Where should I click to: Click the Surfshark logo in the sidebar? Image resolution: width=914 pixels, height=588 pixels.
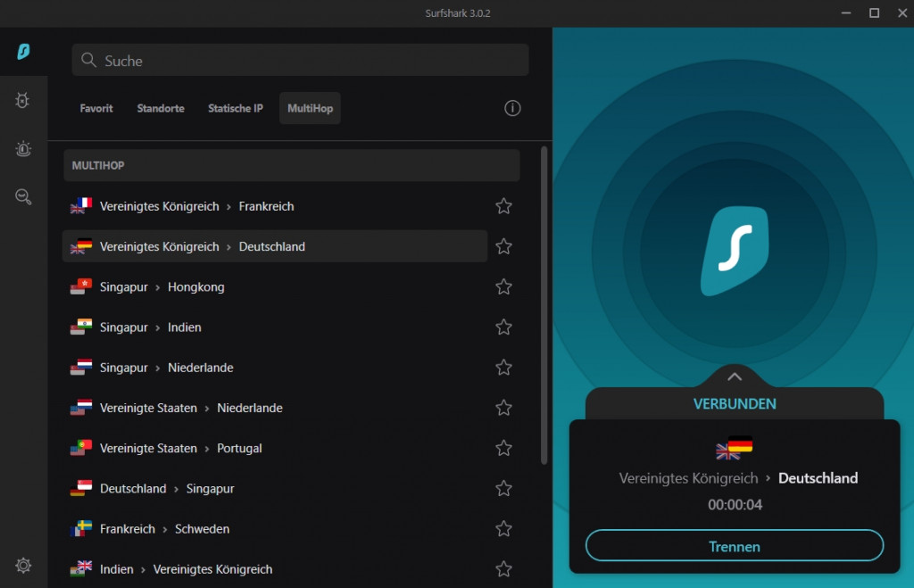pyautogui.click(x=23, y=51)
